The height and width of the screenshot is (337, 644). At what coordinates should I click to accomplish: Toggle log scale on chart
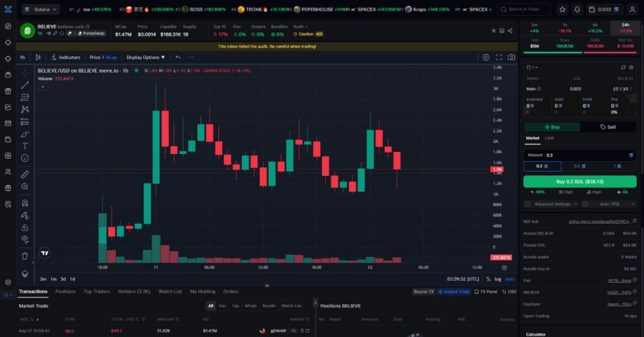[x=498, y=279]
